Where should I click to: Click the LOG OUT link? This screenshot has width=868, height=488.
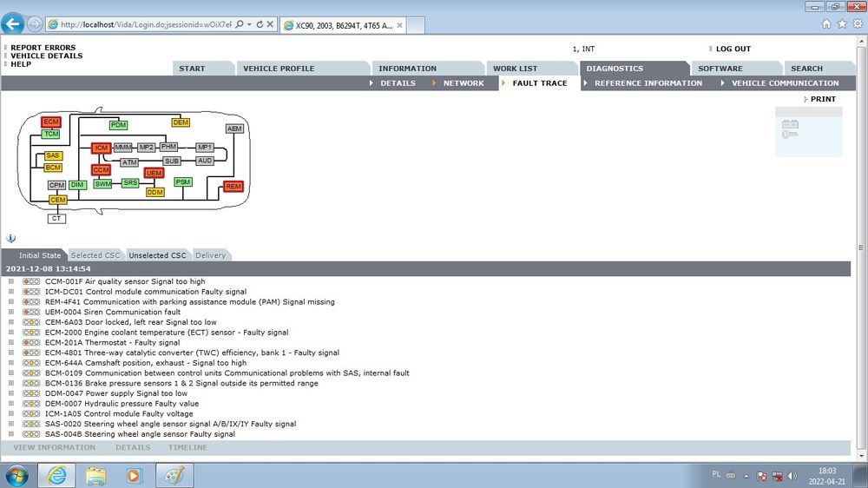click(733, 49)
